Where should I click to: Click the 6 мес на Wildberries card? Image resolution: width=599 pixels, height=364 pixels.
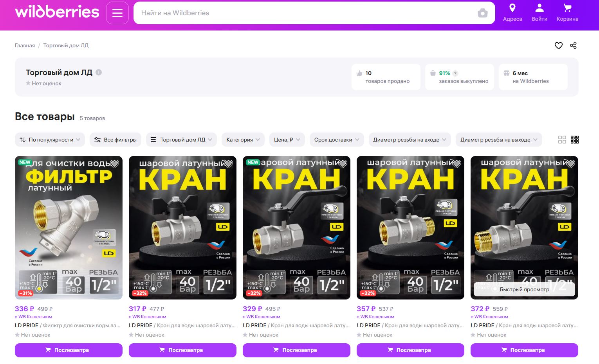click(533, 77)
